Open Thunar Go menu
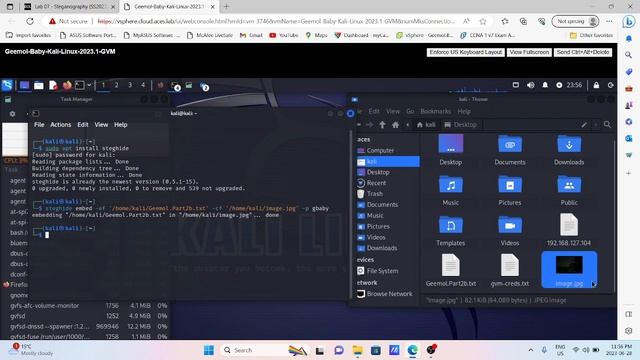Screen dimensions: 640x360 click(410, 111)
